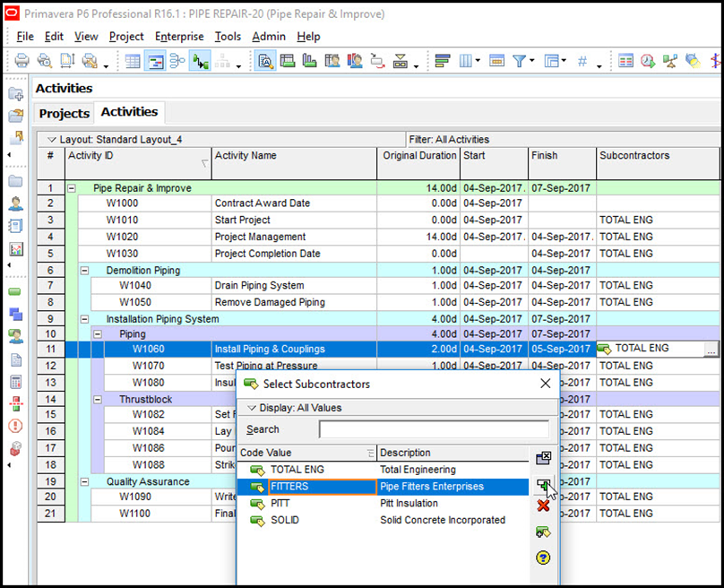The image size is (724, 588).
Task: Expand the Display: All Values options
Action: (252, 408)
